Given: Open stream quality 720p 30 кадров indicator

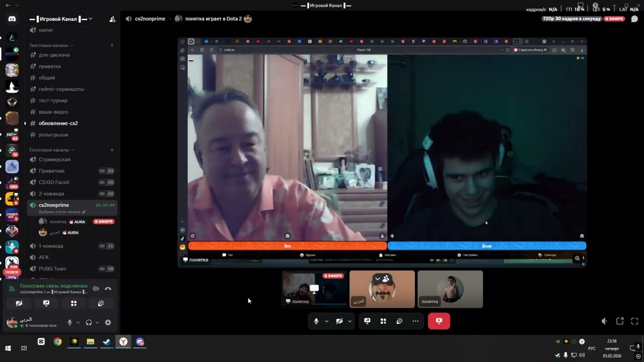Looking at the screenshot, I should tap(572, 19).
